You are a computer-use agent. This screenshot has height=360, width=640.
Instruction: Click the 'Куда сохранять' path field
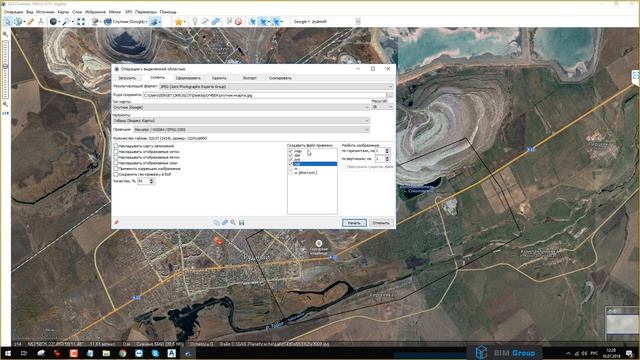[x=264, y=95]
